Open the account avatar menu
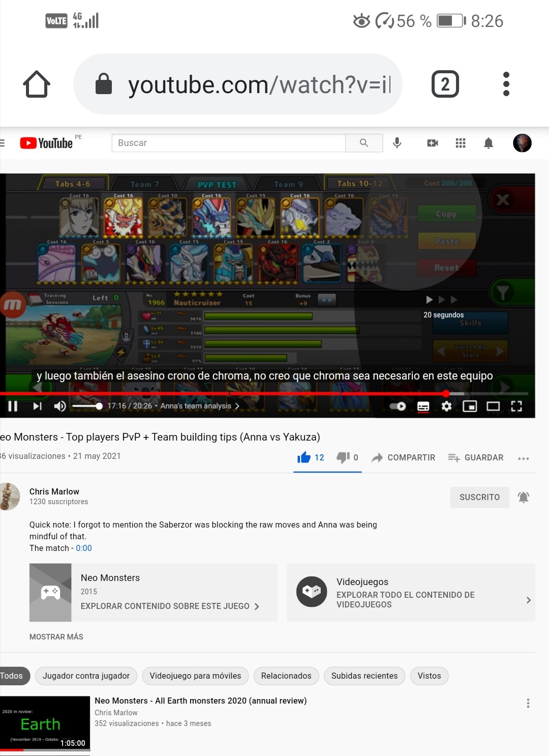 pyautogui.click(x=522, y=143)
